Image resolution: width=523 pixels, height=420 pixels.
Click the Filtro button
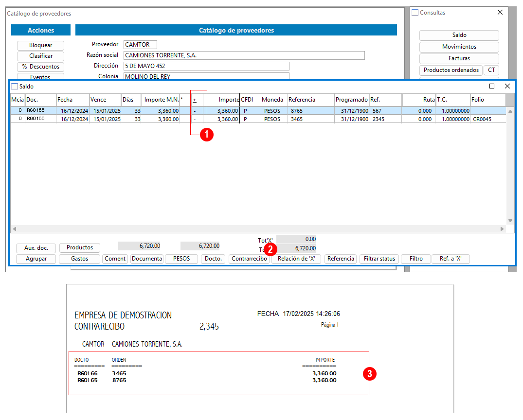click(x=416, y=259)
